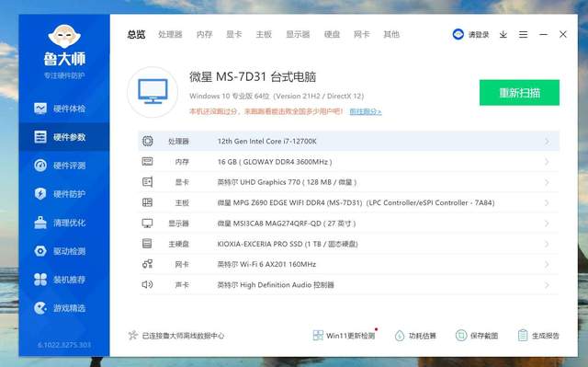
Task: Switch to the 显卡 tab
Action: click(234, 35)
